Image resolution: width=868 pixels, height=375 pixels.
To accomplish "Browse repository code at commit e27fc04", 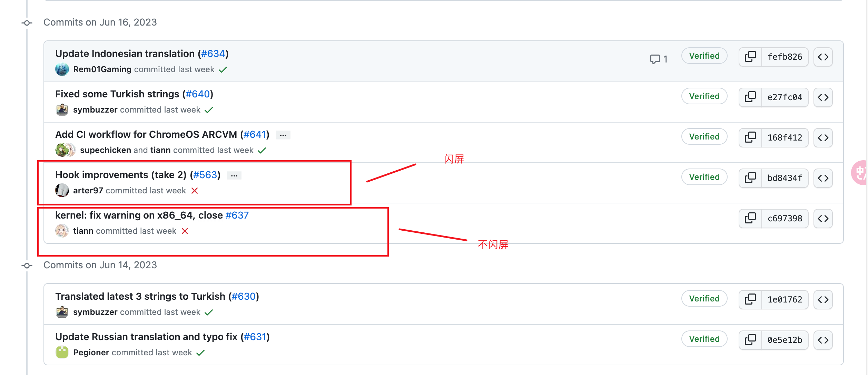I will 823,97.
